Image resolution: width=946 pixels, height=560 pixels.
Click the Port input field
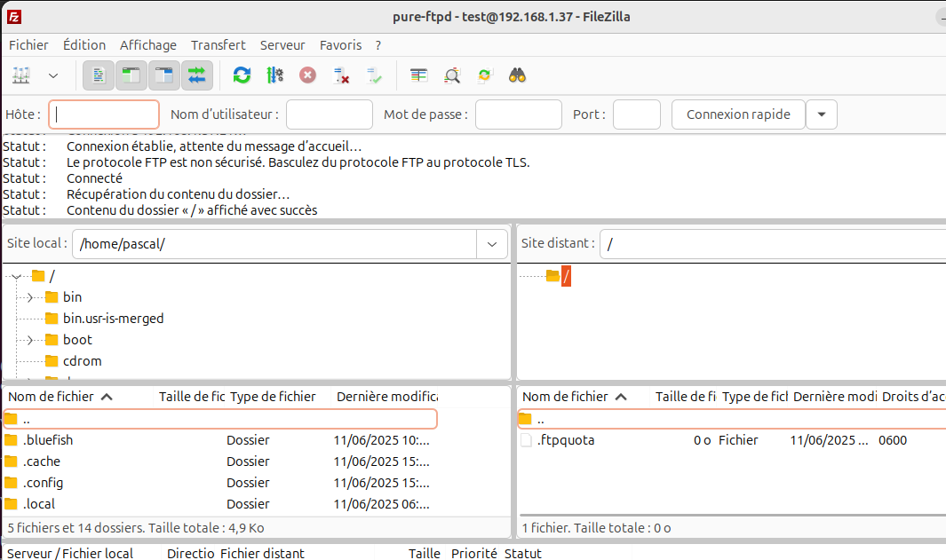click(x=637, y=114)
